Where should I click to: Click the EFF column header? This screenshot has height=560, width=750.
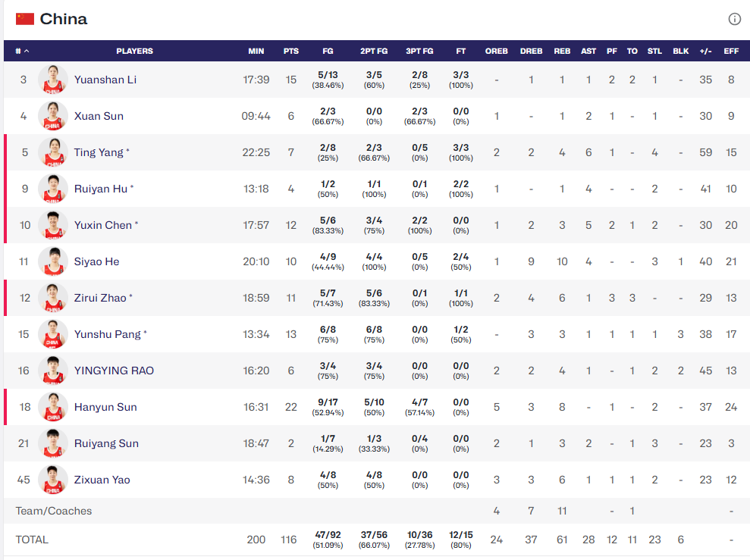[731, 51]
